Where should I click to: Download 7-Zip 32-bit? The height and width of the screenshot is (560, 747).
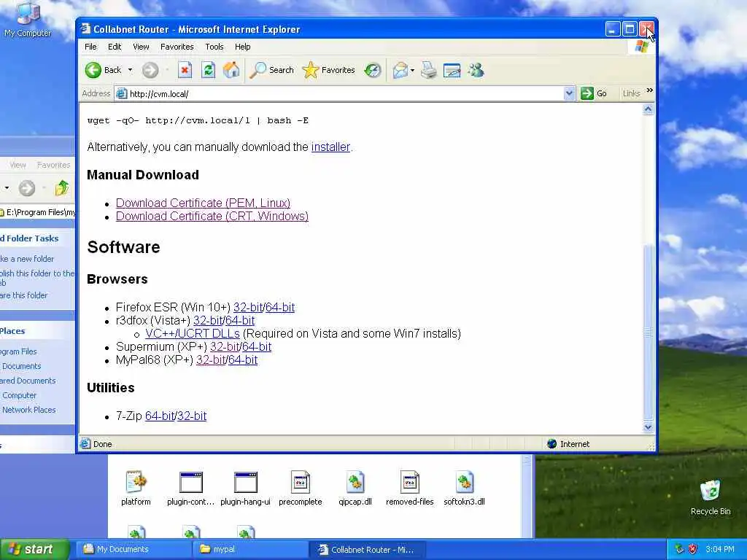(x=192, y=416)
